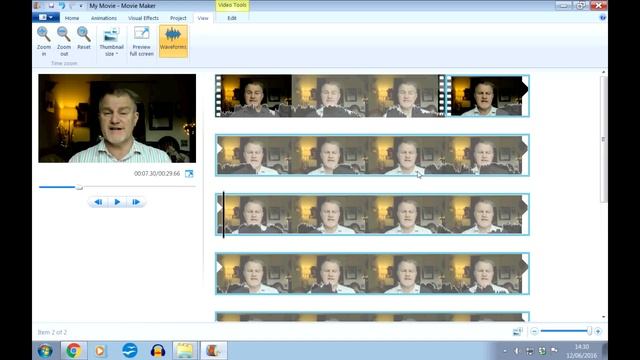This screenshot has height=360, width=640.
Task: Click the 'Item 2 of 2' status text
Action: 52,332
